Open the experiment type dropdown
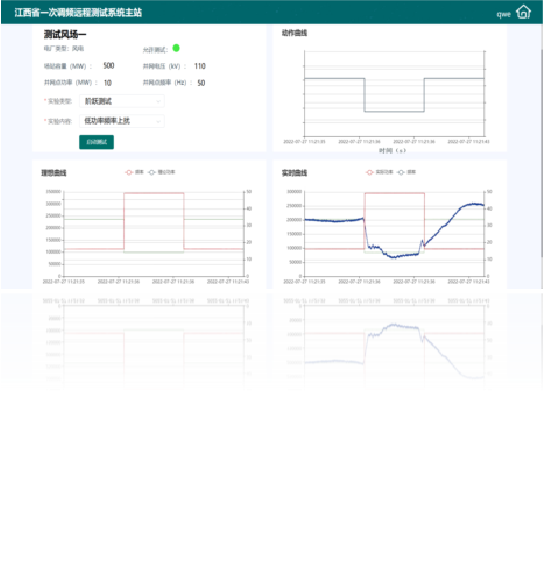 click(x=122, y=101)
